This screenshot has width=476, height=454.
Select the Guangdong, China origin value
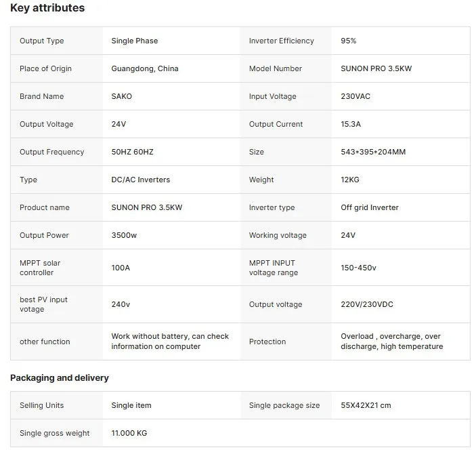pyautogui.click(x=145, y=68)
